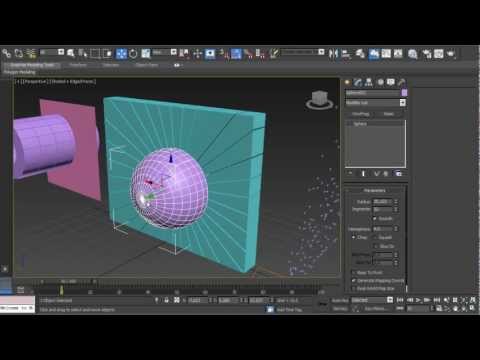
Task: Toggle Spinner Snap
Action: coord(260,53)
